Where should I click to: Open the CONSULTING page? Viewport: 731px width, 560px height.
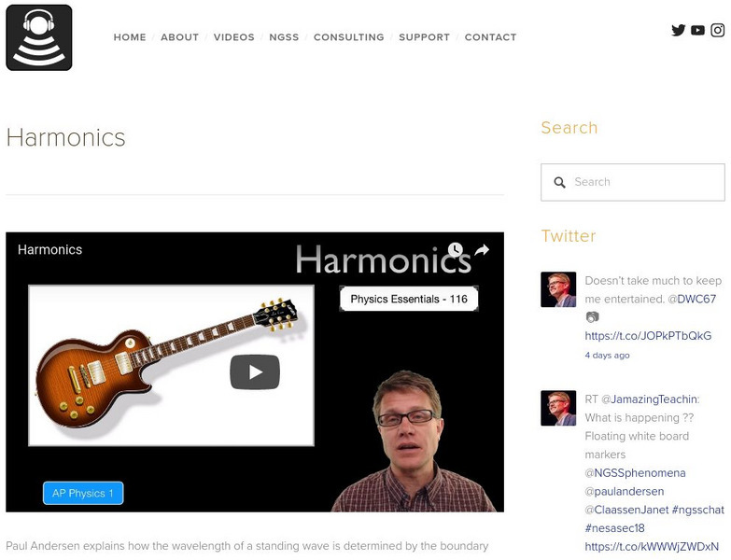coord(349,37)
